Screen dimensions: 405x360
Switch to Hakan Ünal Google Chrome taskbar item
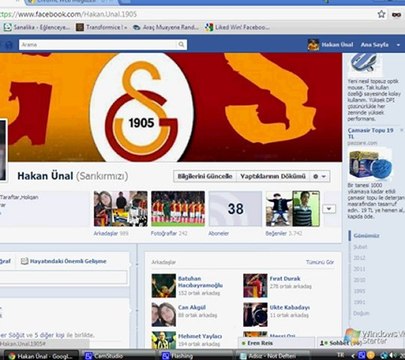43,356
